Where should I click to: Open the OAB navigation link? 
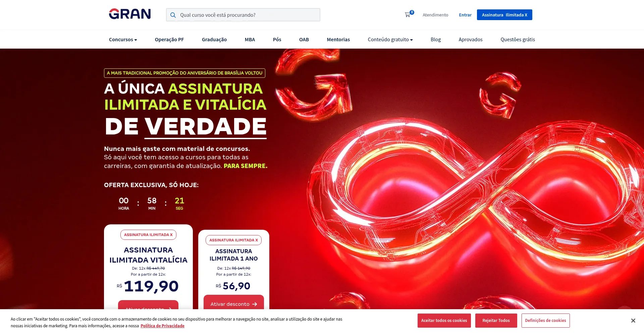pos(304,40)
